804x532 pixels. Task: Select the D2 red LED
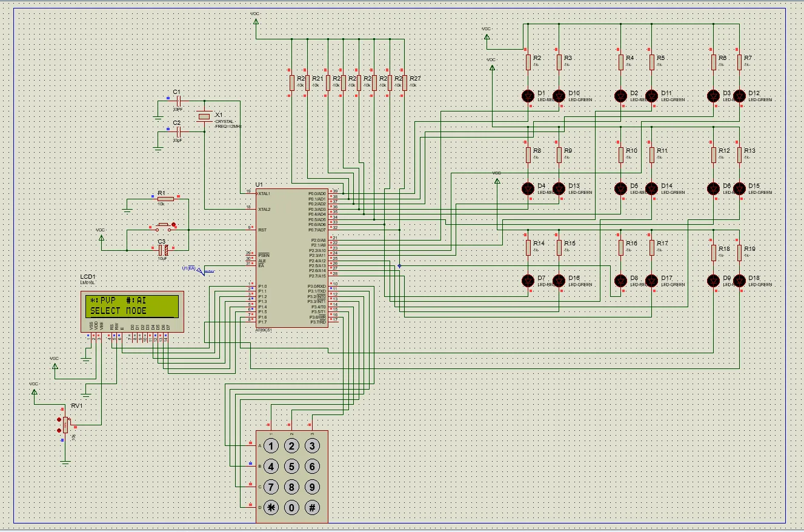(x=620, y=96)
